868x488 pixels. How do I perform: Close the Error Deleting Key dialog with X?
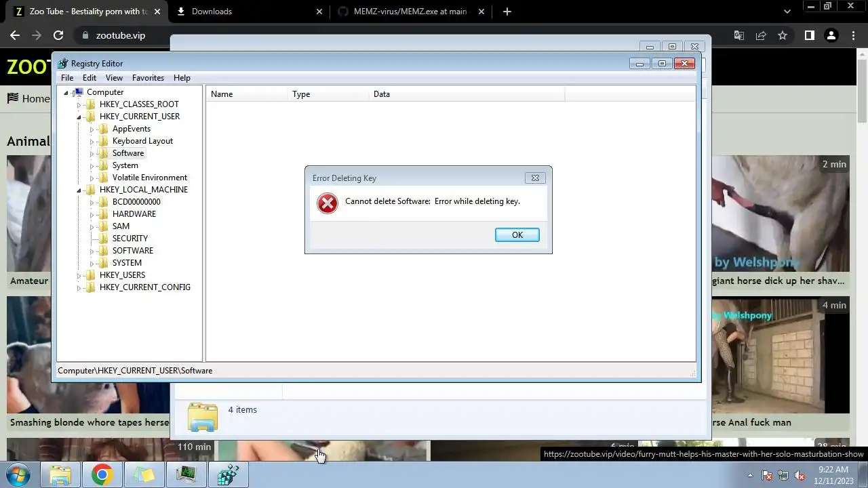(x=535, y=178)
